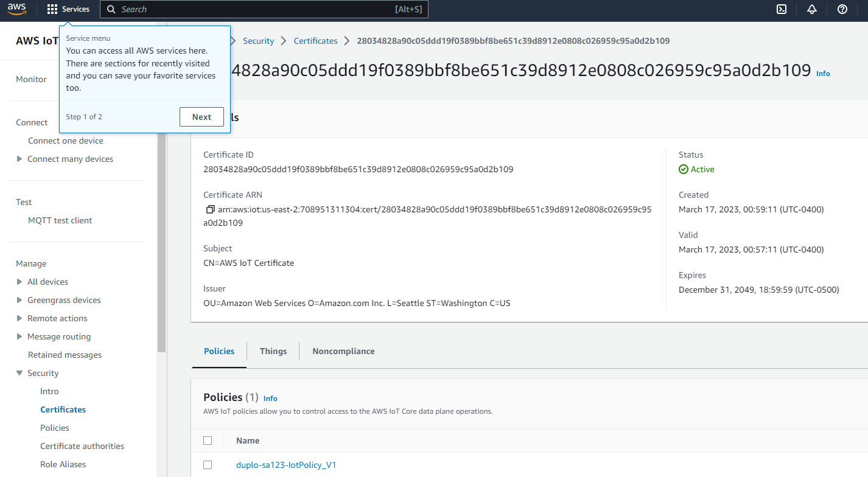Image resolution: width=868 pixels, height=477 pixels.
Task: Expand Greengrass devices section
Action: click(x=19, y=300)
